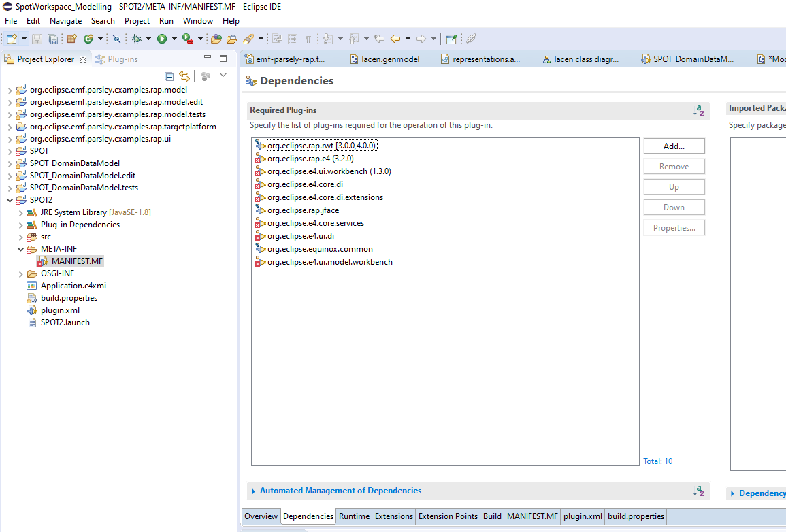Click the Up button
Screen dimensions: 786x532
point(674,187)
